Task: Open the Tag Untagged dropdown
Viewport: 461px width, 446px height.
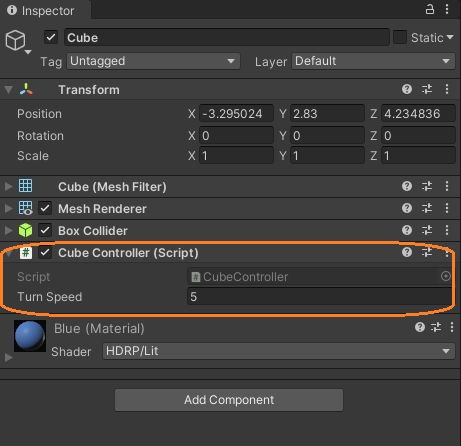Action: point(153,61)
